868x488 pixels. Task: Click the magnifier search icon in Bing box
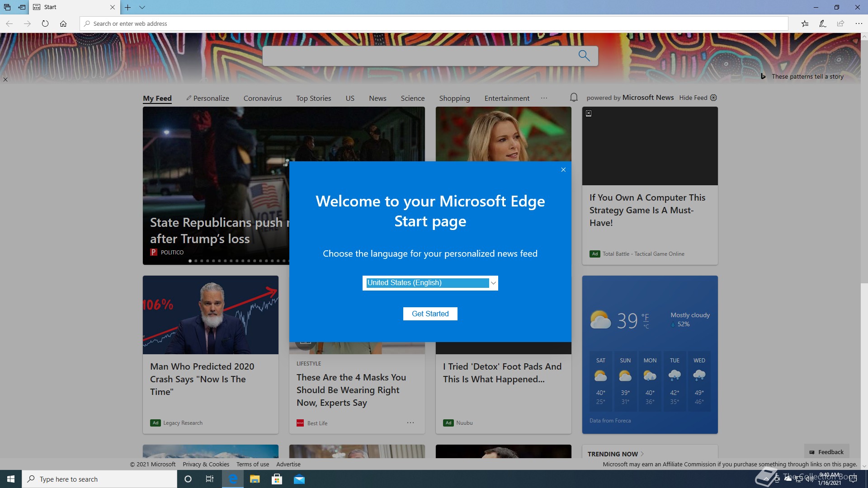(584, 56)
